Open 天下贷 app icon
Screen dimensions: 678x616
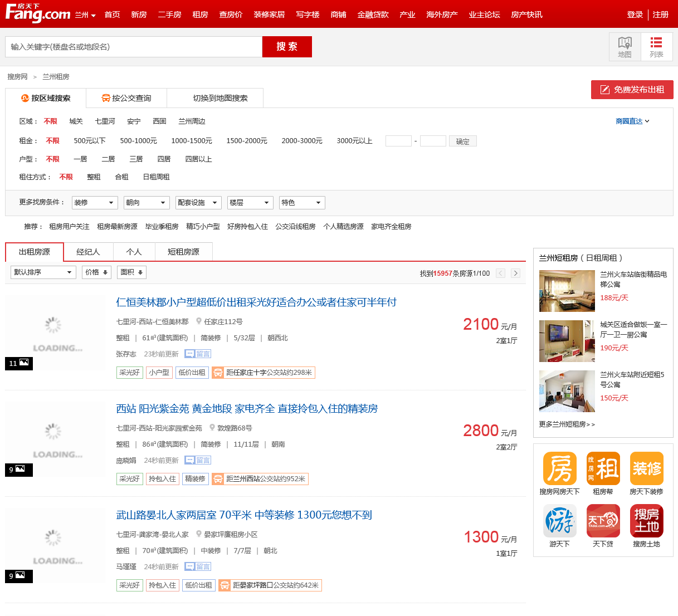603,521
